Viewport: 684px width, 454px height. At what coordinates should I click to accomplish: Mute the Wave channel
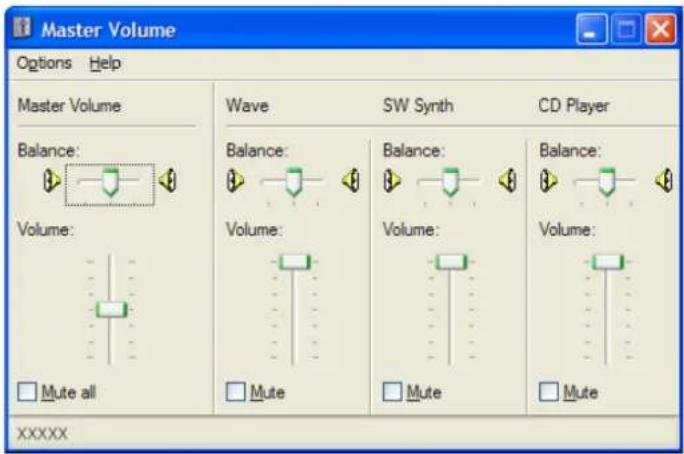[x=236, y=392]
